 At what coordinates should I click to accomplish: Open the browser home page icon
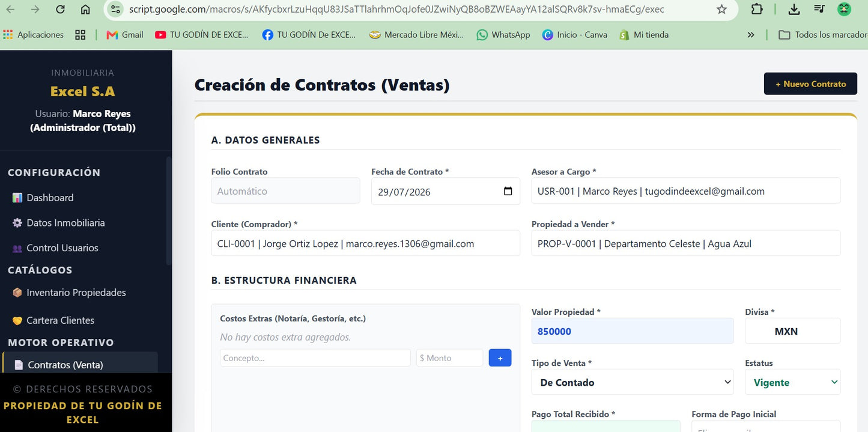[85, 10]
